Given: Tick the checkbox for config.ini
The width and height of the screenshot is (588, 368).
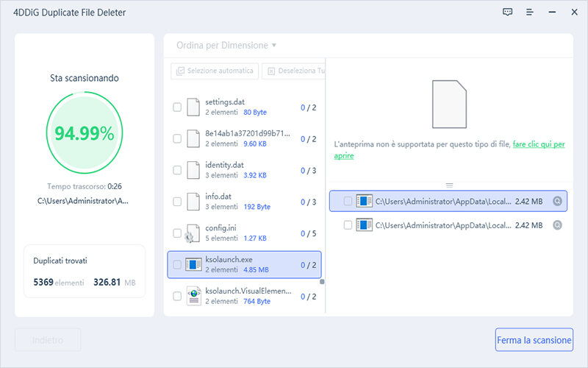Looking at the screenshot, I should coord(177,233).
